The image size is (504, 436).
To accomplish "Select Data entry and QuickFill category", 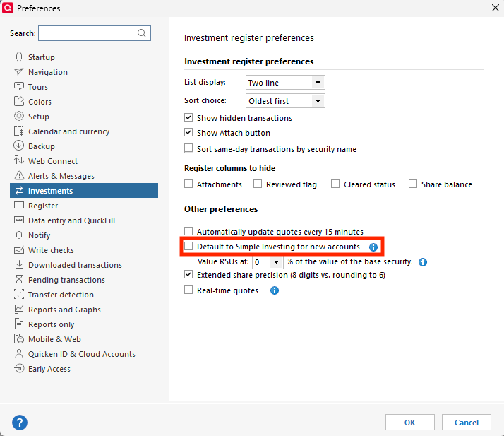I will pyautogui.click(x=84, y=220).
